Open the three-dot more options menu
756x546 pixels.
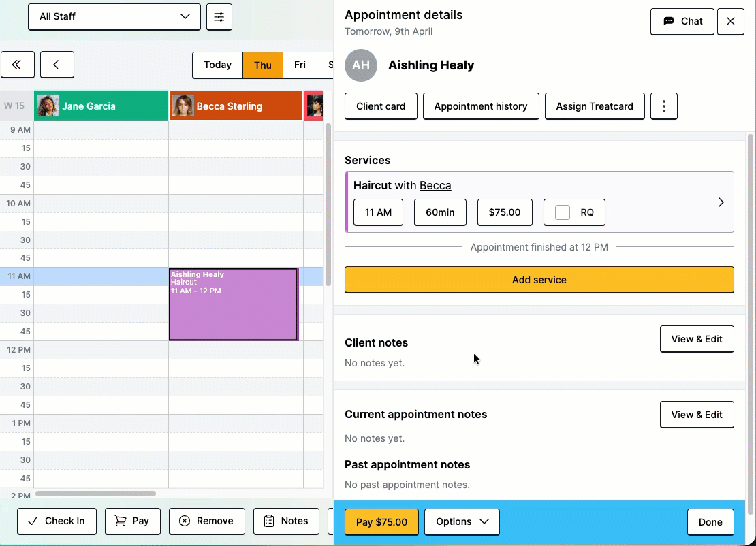coord(664,106)
